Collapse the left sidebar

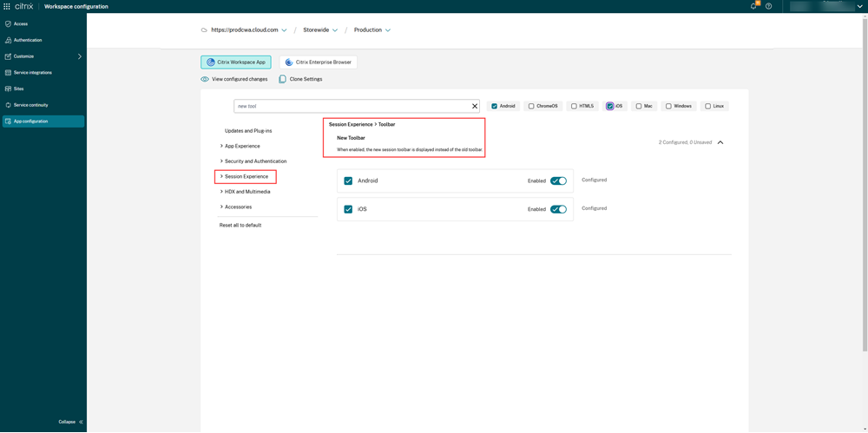click(71, 422)
